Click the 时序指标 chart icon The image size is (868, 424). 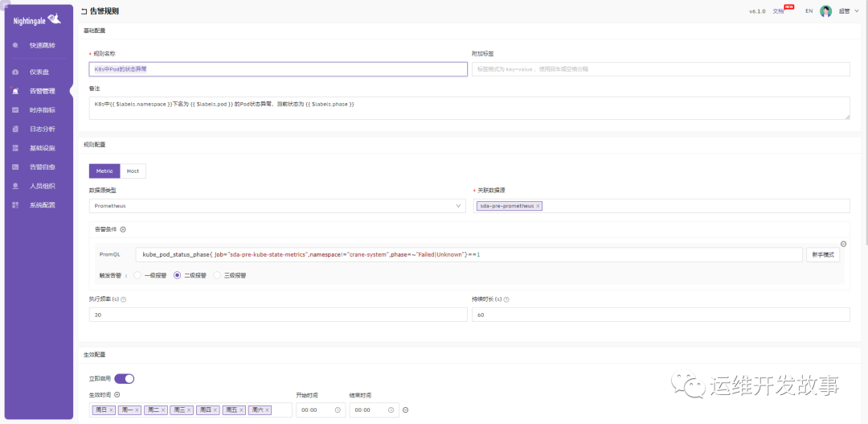click(x=15, y=110)
